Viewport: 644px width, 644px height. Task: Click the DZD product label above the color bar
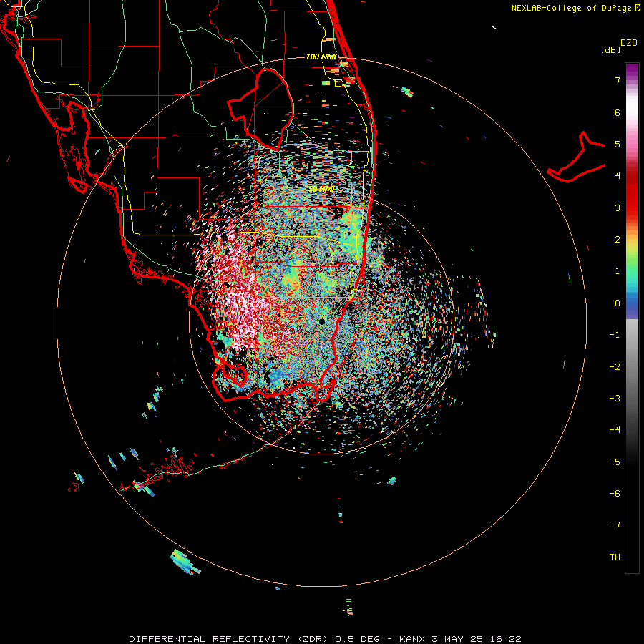pyautogui.click(x=628, y=43)
